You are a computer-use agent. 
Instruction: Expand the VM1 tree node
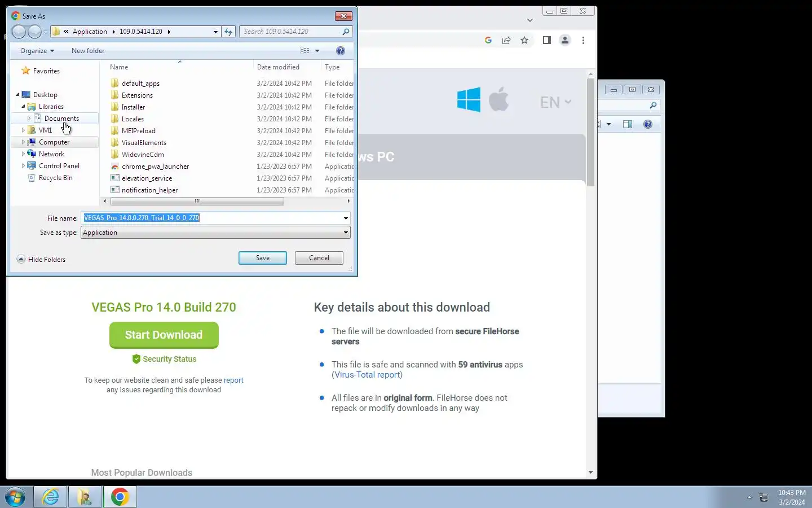click(23, 130)
